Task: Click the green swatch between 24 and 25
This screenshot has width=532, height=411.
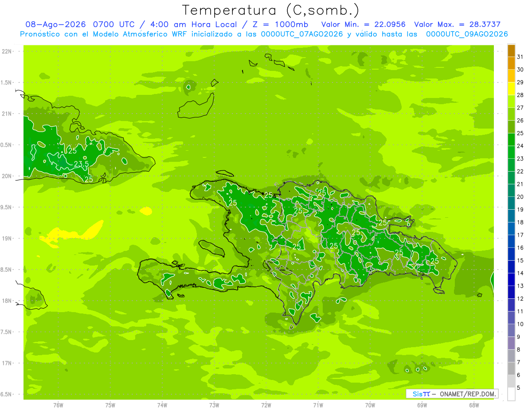Action: click(x=511, y=140)
